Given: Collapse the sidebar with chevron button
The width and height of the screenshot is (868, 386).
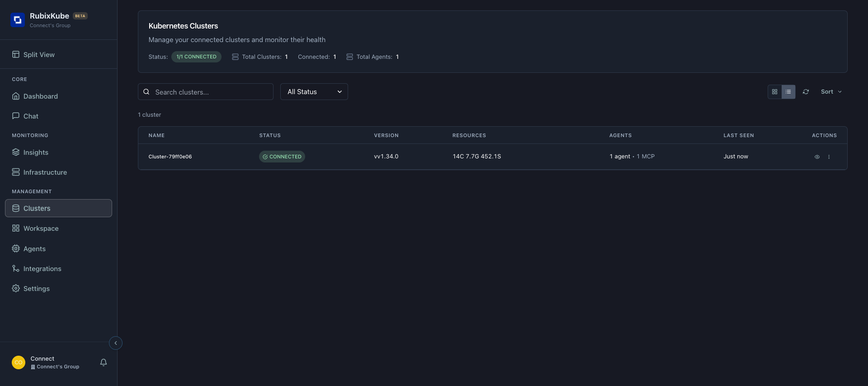Looking at the screenshot, I should pos(116,343).
